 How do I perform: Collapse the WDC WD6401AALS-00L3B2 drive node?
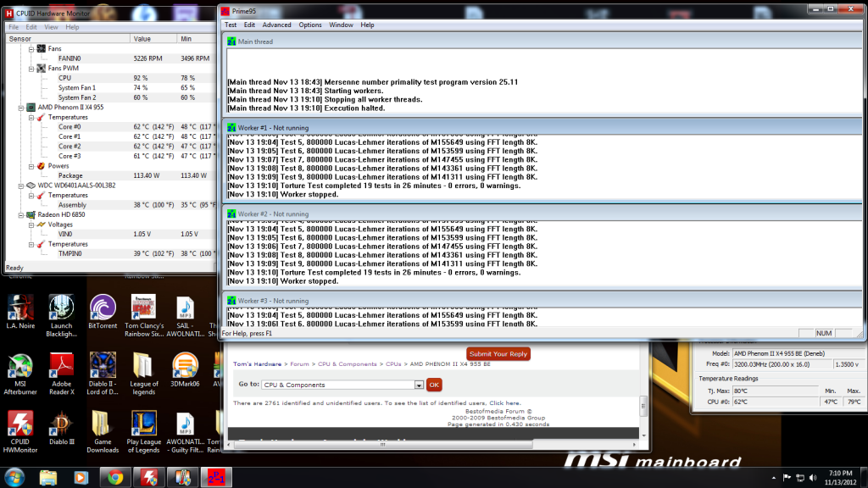pyautogui.click(x=21, y=186)
